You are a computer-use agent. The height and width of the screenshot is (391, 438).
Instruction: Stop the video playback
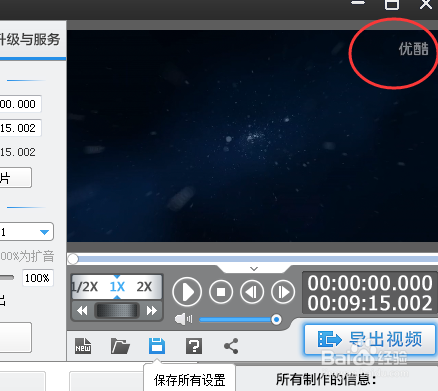[221, 292]
